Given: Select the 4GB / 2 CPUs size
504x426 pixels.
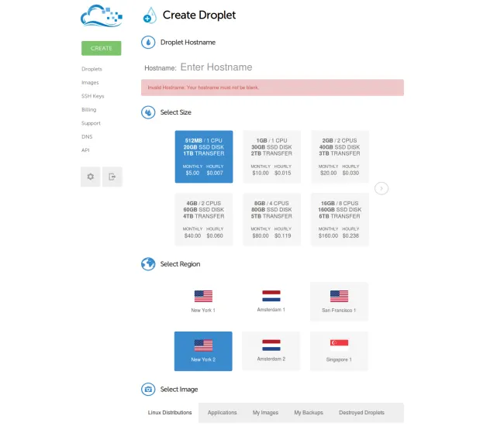Looking at the screenshot, I should click(204, 219).
